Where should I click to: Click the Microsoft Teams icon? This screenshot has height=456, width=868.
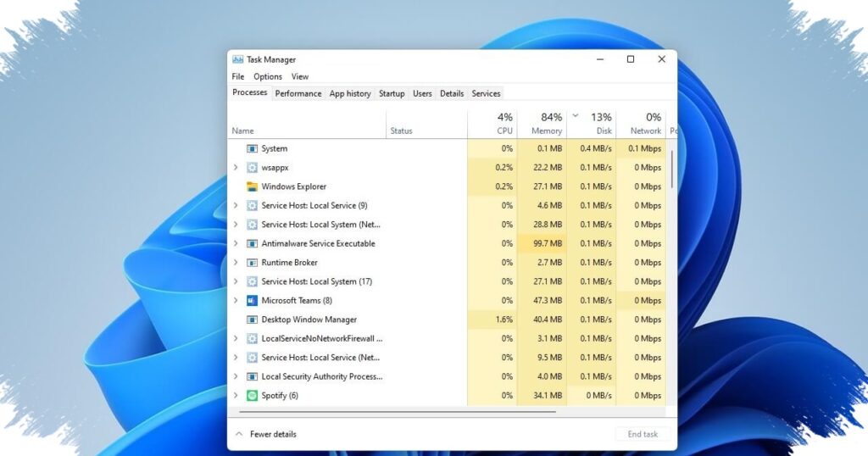(252, 301)
